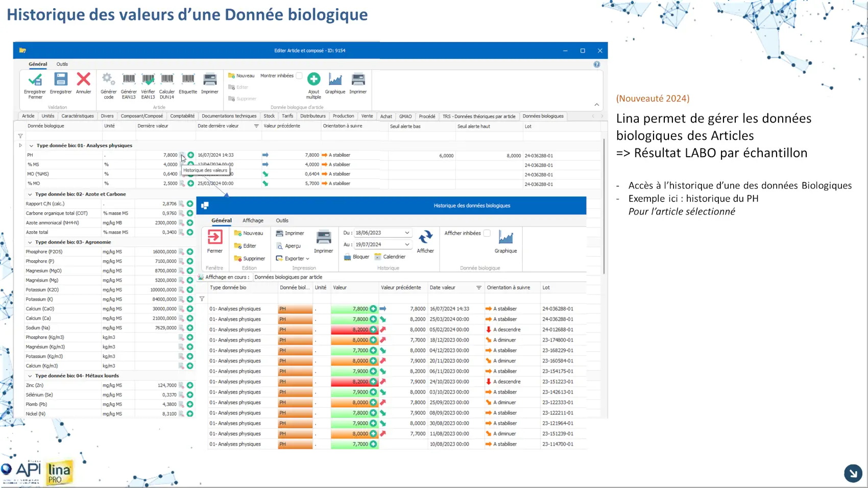Image resolution: width=868 pixels, height=488 pixels.
Task: Open the Au date dropdown
Action: [x=407, y=245]
